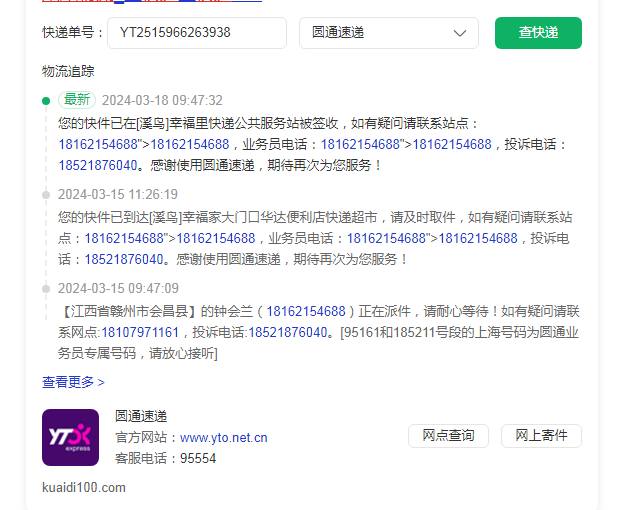Image resolution: width=634 pixels, height=510 pixels.
Task: Click complaint number 18521876040 in 到达 entry
Action: [124, 259]
